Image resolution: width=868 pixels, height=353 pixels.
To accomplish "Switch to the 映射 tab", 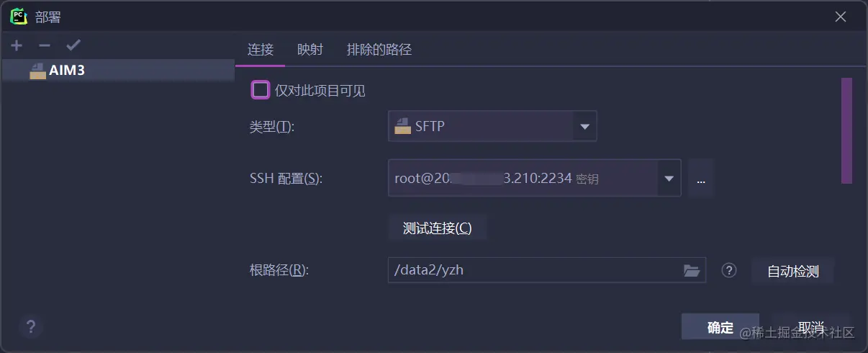I will 310,50.
